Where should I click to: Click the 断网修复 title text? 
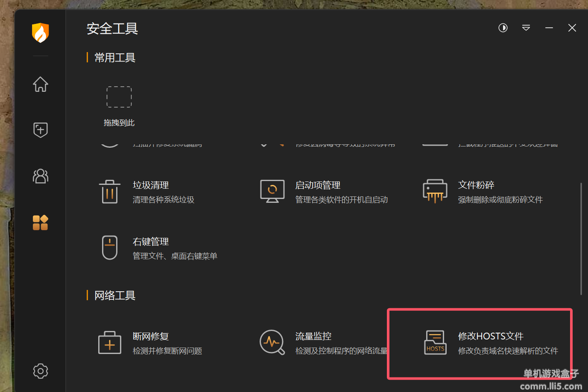[x=151, y=336]
